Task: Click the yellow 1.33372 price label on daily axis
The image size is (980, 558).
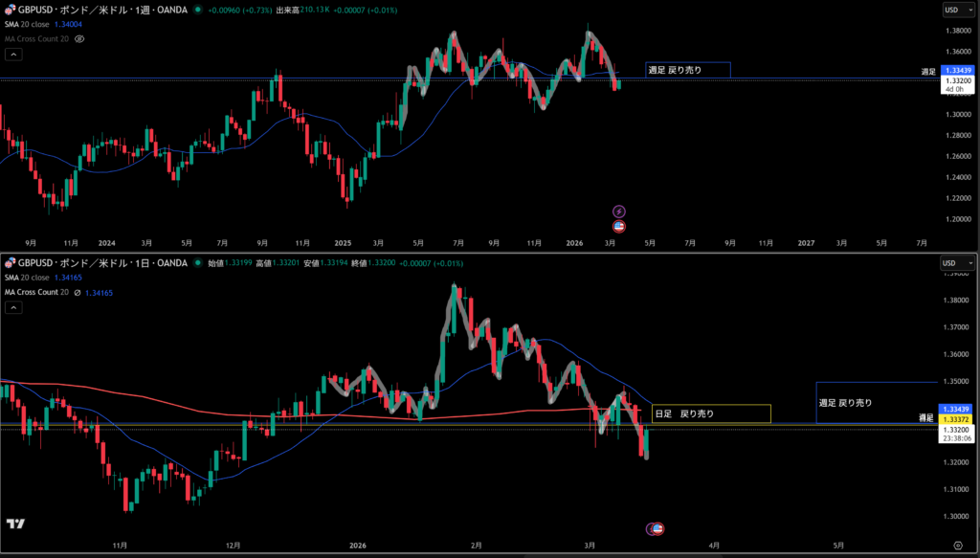Action: 958,419
